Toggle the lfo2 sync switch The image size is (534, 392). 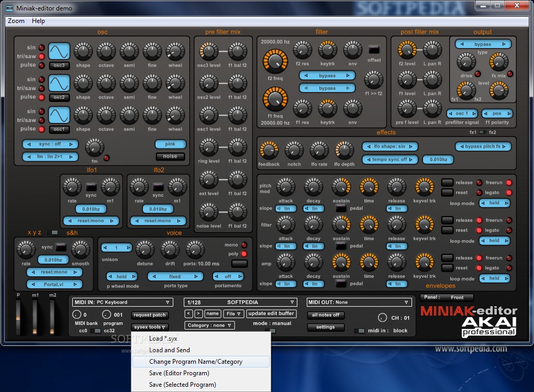(x=158, y=187)
